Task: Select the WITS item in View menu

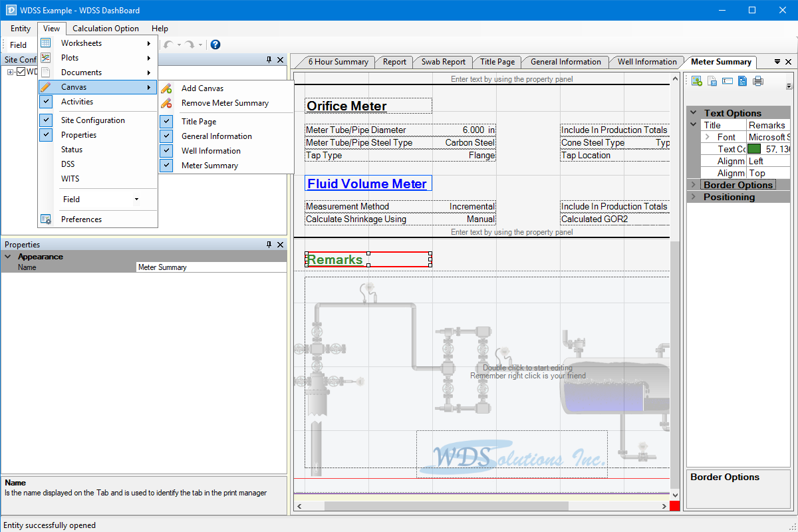Action: click(98, 179)
